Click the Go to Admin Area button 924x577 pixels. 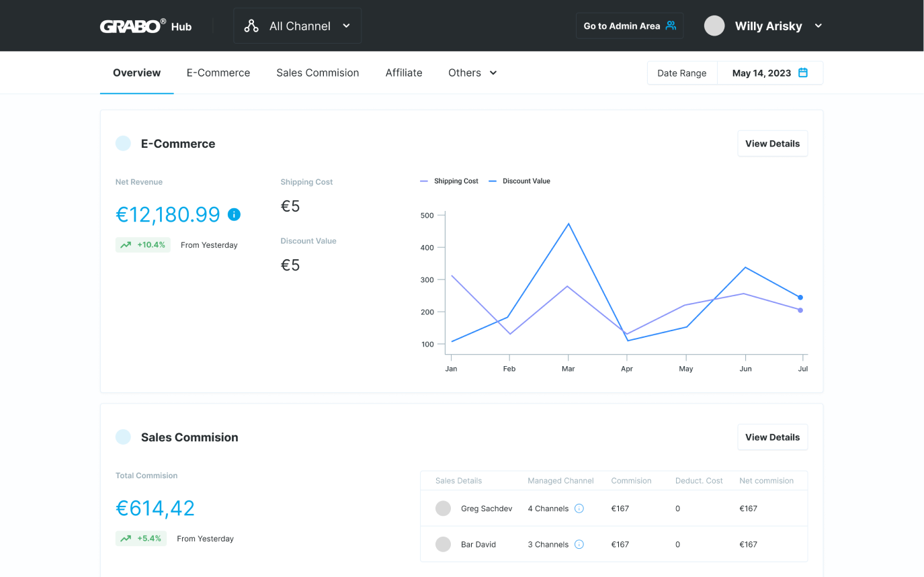pos(629,26)
